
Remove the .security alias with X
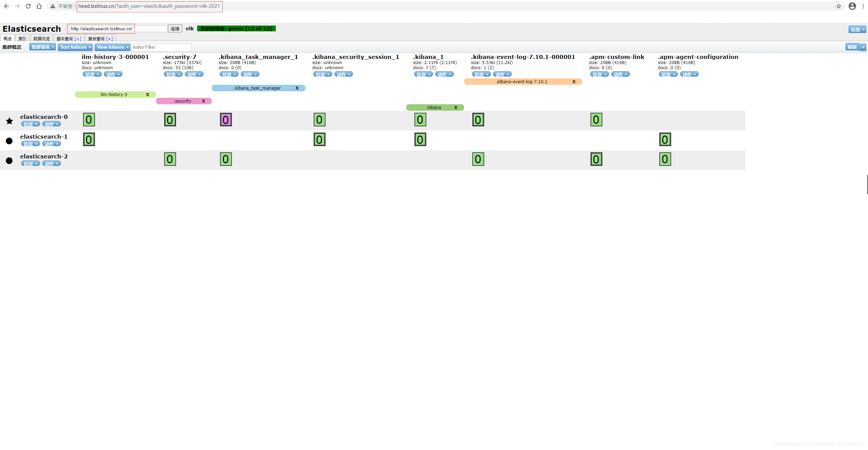click(x=203, y=101)
